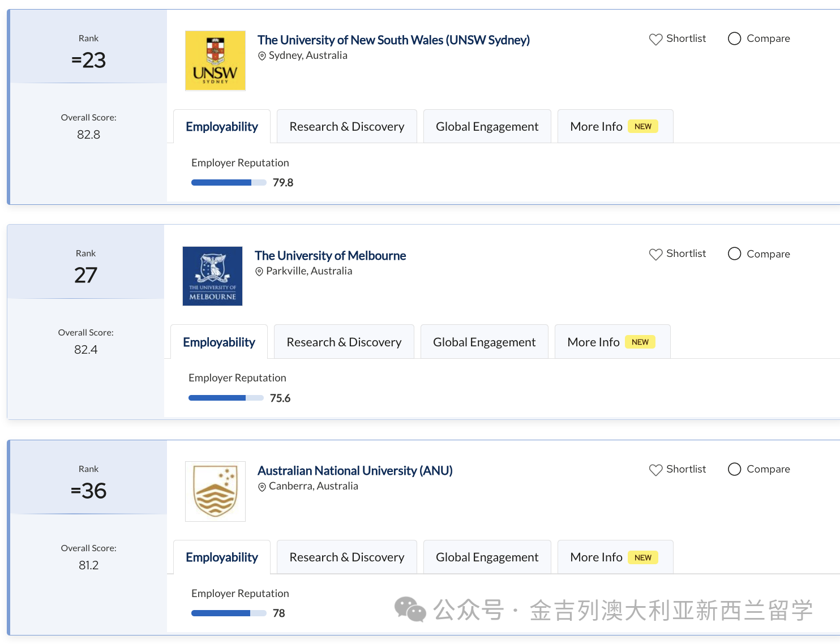Click the rank 27 value

pyautogui.click(x=85, y=276)
